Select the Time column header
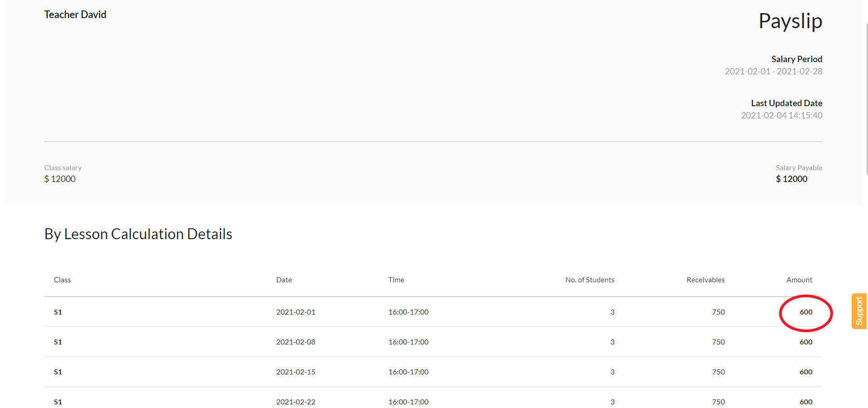 click(396, 280)
